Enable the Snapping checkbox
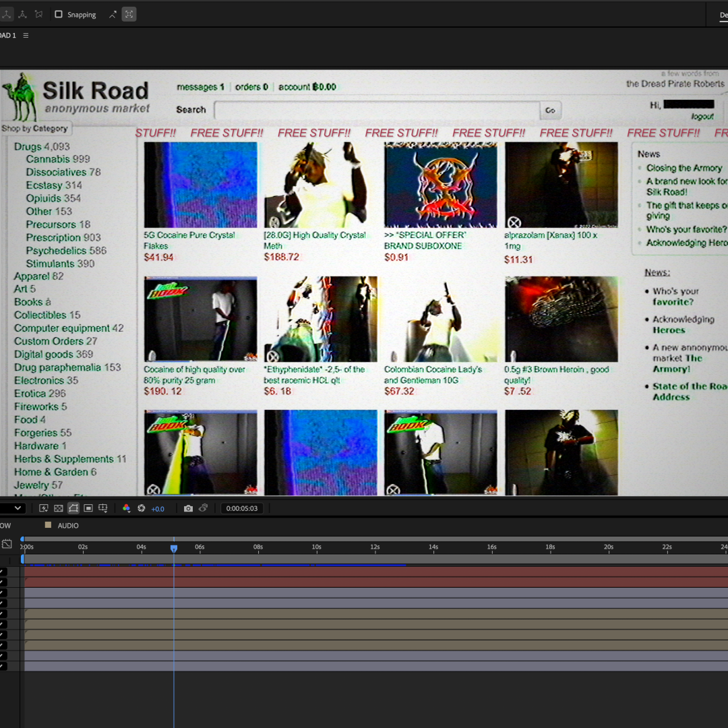The height and width of the screenshot is (728, 728). coord(59,14)
